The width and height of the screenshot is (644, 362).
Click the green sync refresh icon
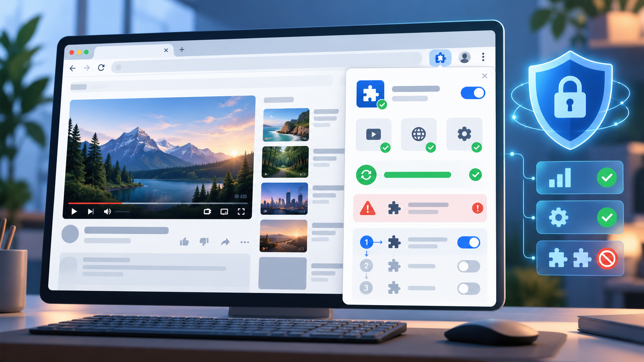(x=366, y=175)
